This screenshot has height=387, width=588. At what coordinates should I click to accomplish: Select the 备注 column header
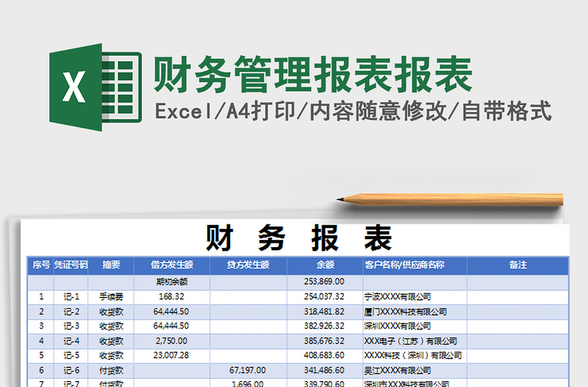tap(517, 265)
